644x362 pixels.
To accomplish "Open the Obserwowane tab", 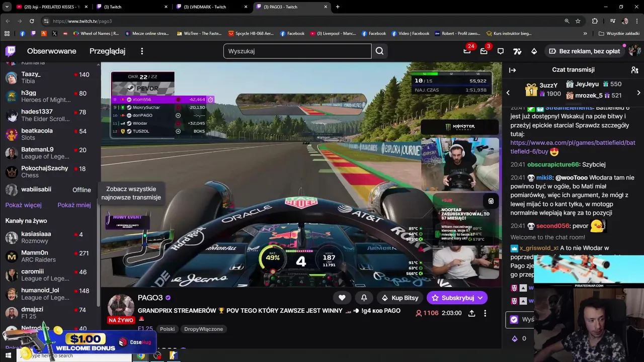I will (x=52, y=51).
